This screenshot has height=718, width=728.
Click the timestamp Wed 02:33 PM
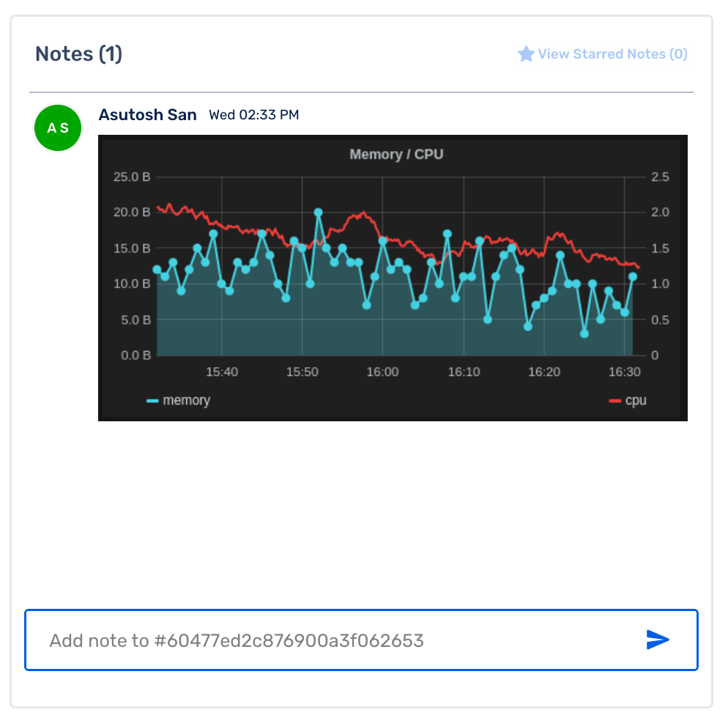254,115
